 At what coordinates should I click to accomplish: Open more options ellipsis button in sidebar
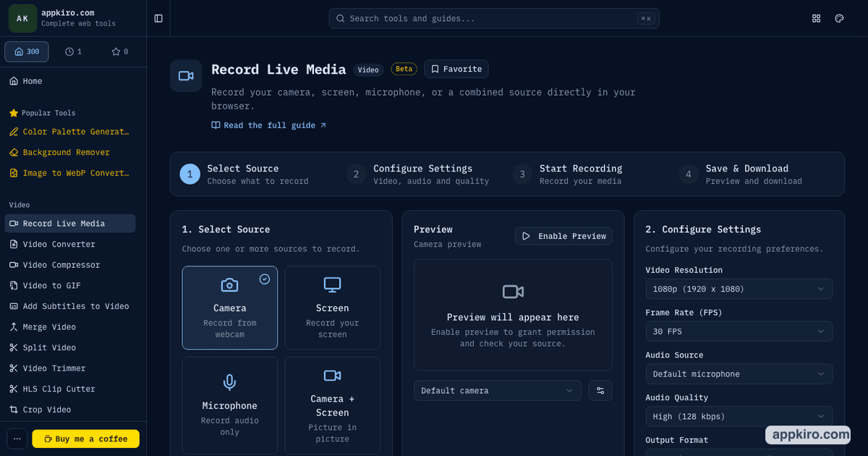click(17, 439)
